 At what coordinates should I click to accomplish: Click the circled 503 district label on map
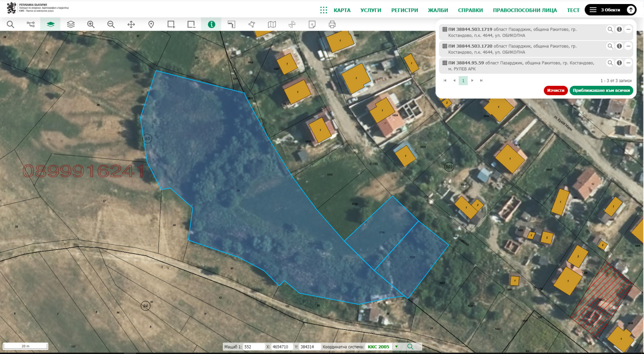click(x=449, y=167)
